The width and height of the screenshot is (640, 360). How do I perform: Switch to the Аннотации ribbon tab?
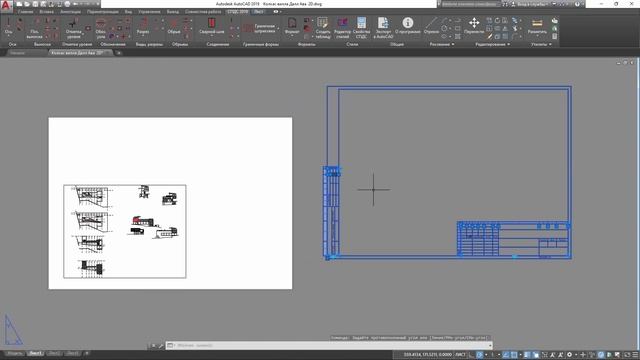click(70, 12)
